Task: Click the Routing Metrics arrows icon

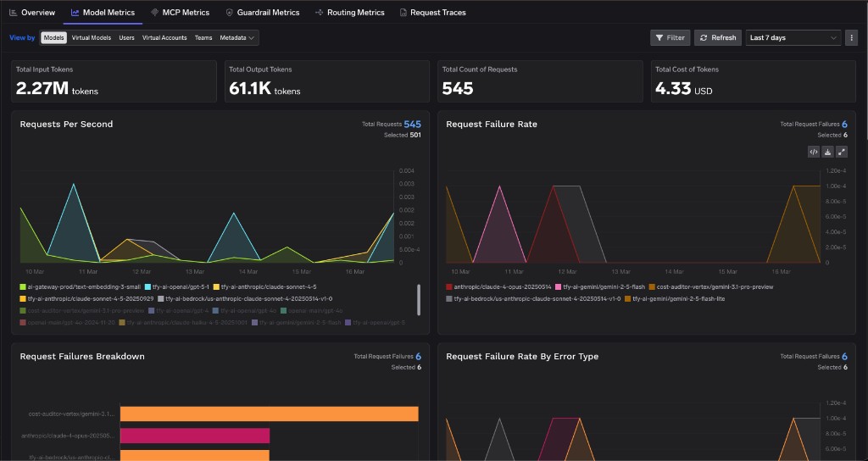Action: coord(319,12)
